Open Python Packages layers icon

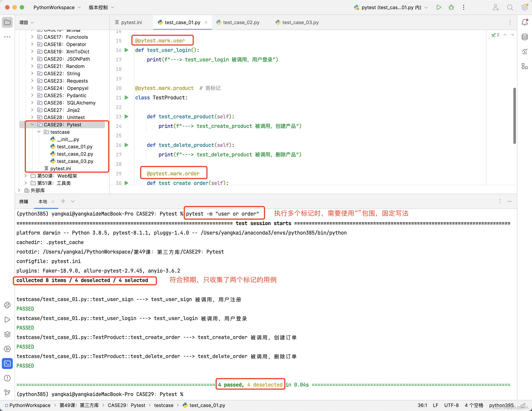click(7, 334)
